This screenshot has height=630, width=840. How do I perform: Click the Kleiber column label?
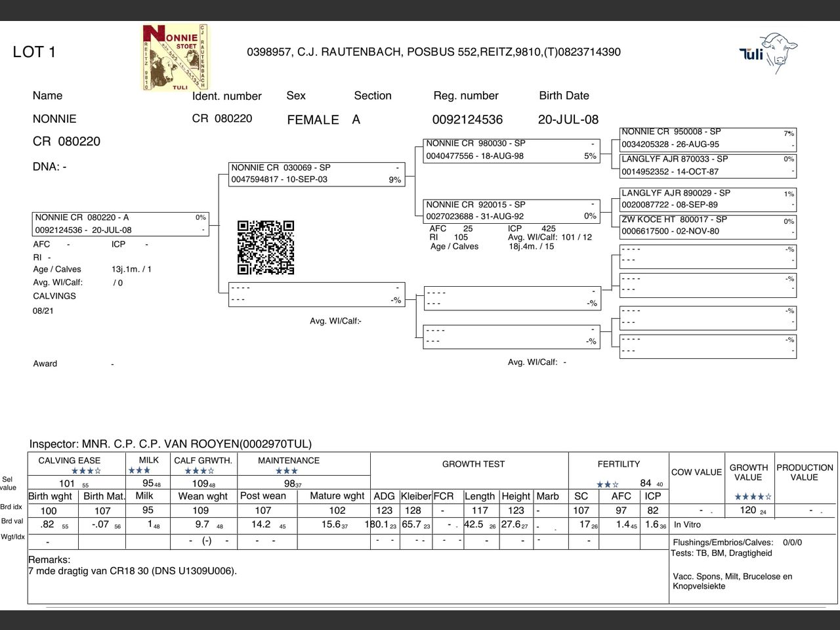(416, 496)
